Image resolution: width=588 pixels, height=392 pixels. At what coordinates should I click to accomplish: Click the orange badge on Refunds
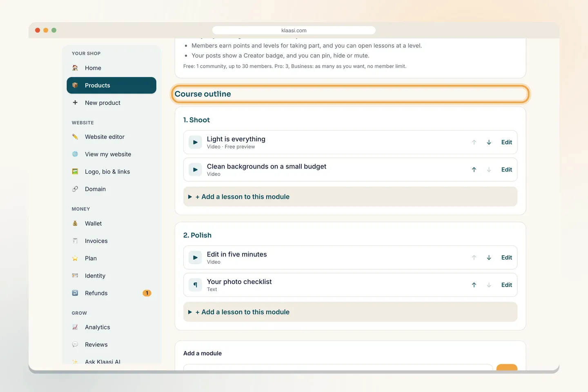(x=147, y=293)
